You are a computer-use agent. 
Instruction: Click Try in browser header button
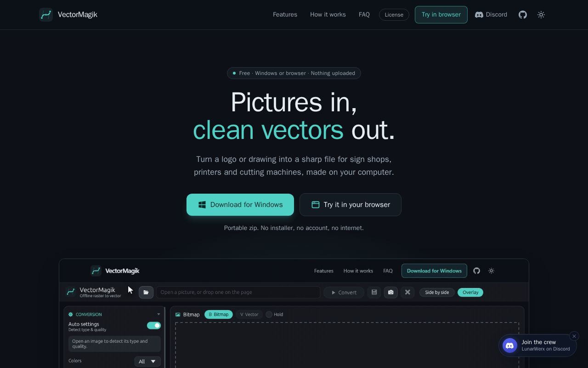441,15
